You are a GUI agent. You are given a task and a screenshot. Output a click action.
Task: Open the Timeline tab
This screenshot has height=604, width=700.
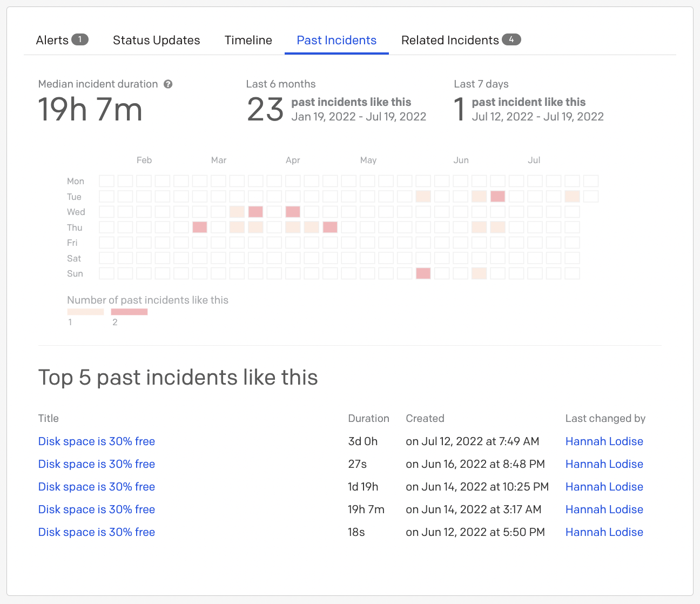coord(248,40)
